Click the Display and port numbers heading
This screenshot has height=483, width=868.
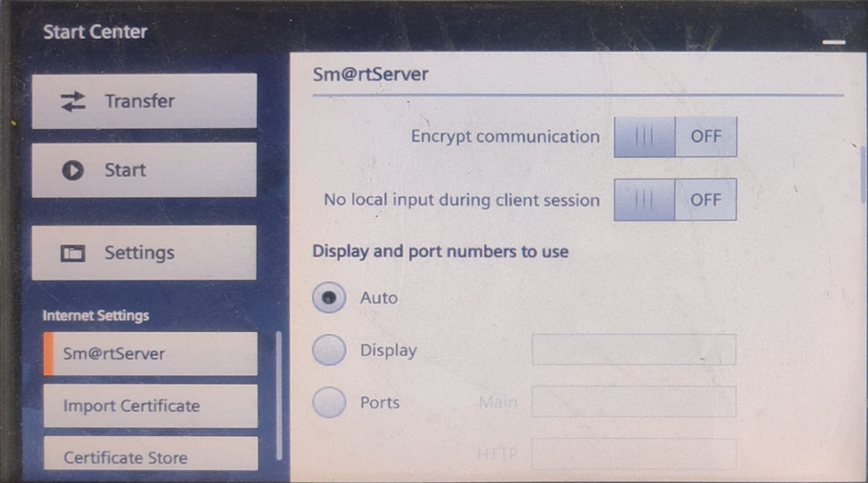click(x=440, y=251)
